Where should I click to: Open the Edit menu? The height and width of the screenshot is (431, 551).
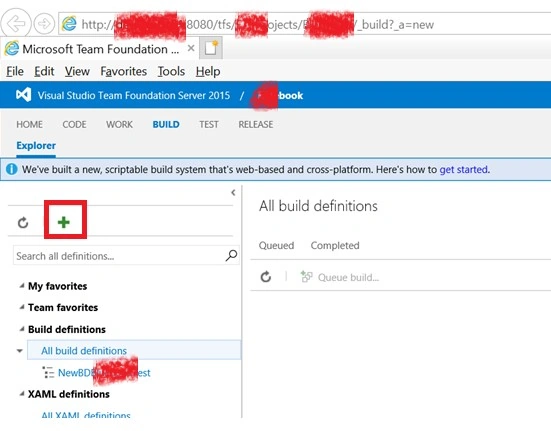(x=44, y=71)
